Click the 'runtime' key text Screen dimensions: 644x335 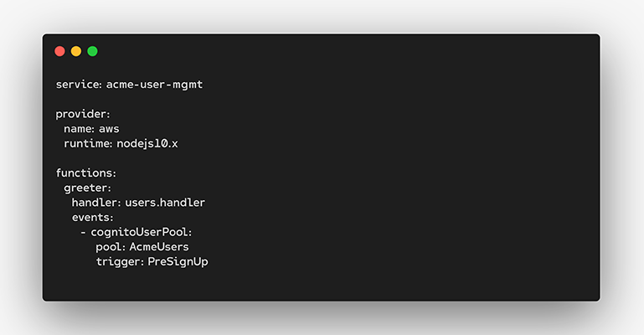[x=88, y=143]
